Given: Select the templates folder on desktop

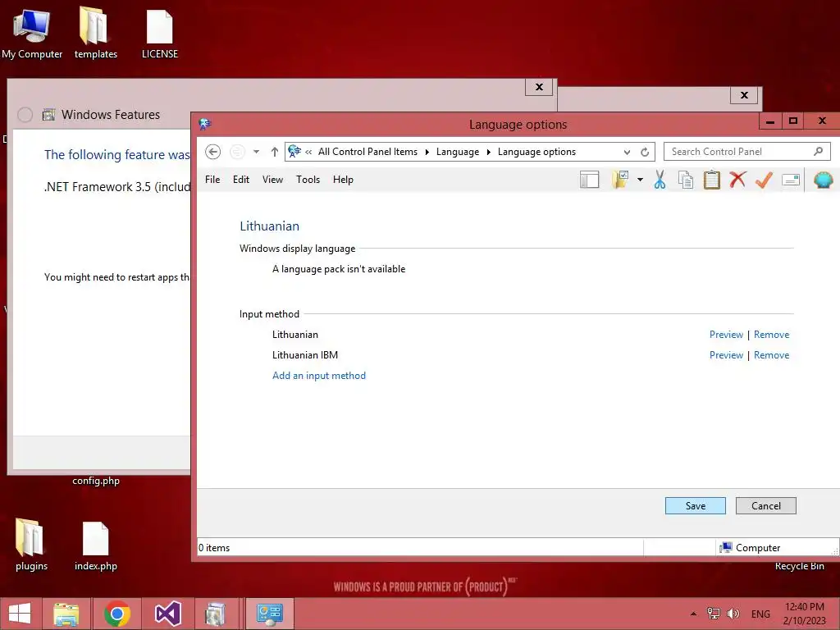Looking at the screenshot, I should coord(95,33).
